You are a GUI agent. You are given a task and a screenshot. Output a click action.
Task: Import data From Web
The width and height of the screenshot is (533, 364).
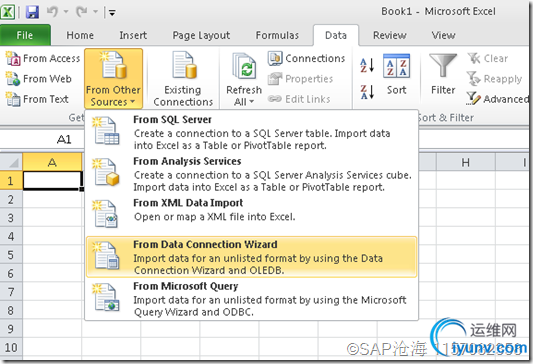[x=39, y=79]
